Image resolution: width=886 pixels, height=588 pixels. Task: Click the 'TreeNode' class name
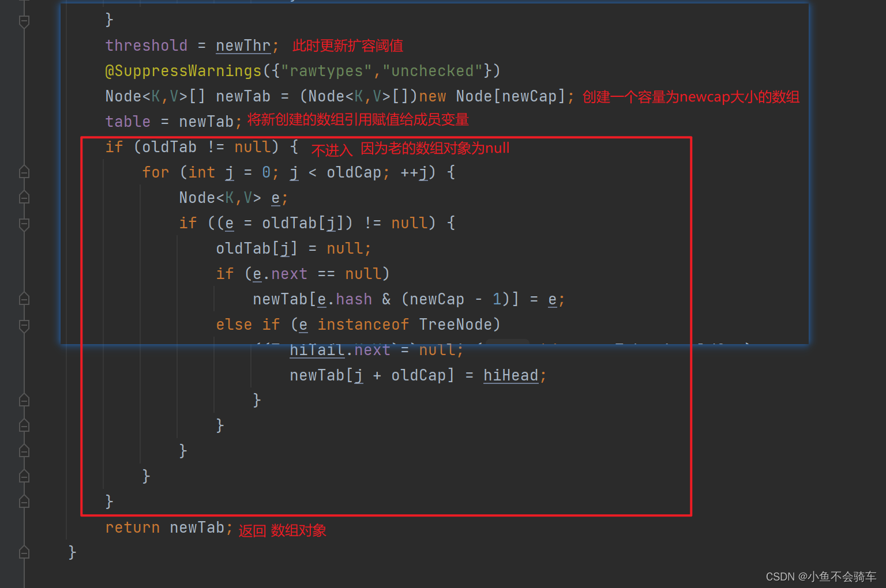(x=456, y=325)
